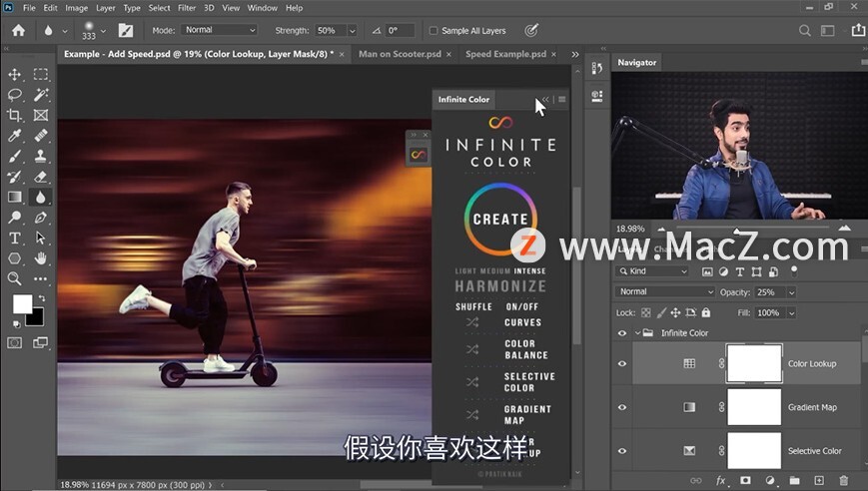Select the Gradient tool

[14, 197]
